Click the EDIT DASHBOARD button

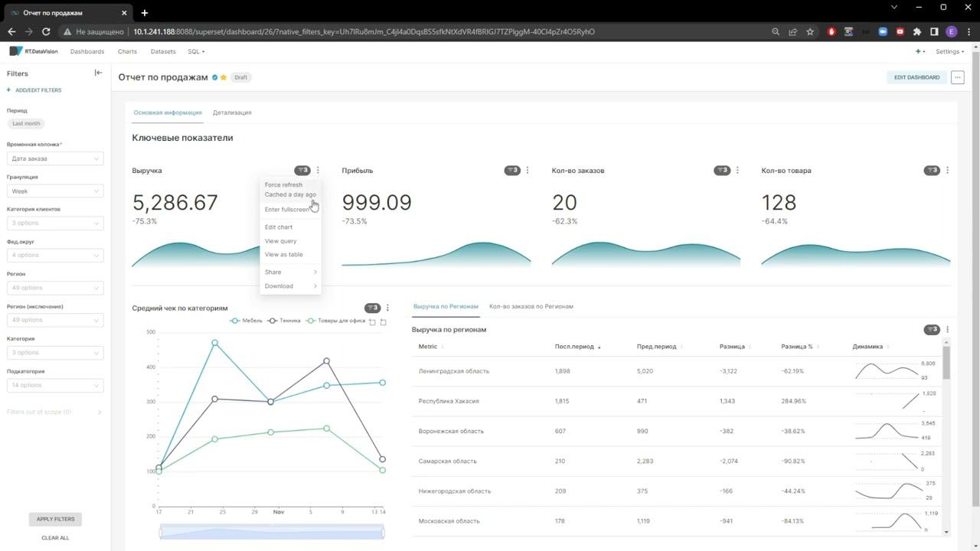tap(916, 77)
